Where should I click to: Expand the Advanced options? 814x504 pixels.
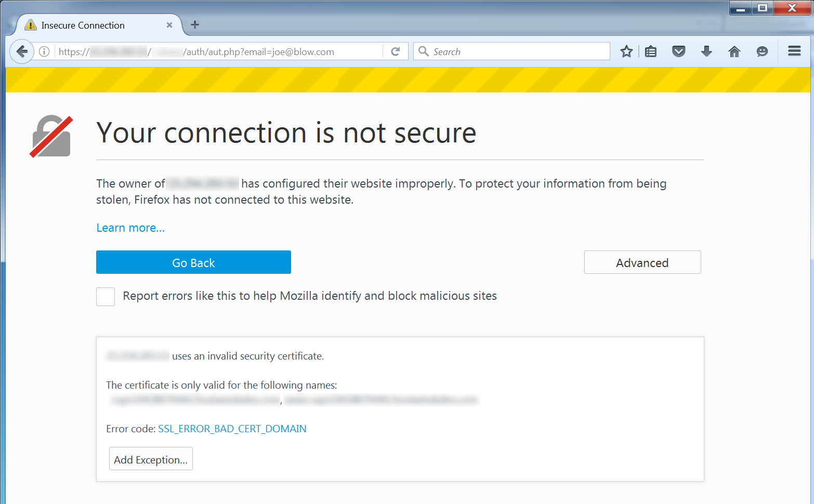pos(642,262)
